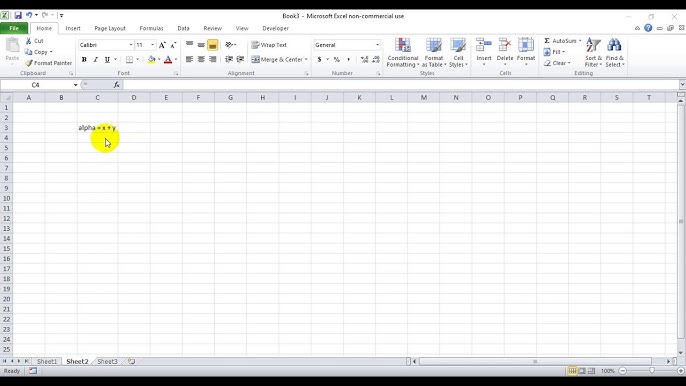Switch to the Data tab
Image resolution: width=686 pixels, height=386 pixels.
(x=183, y=28)
